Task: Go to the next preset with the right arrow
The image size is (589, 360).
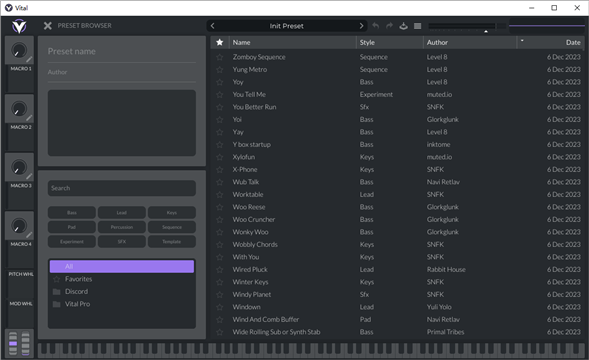Action: pyautogui.click(x=361, y=26)
